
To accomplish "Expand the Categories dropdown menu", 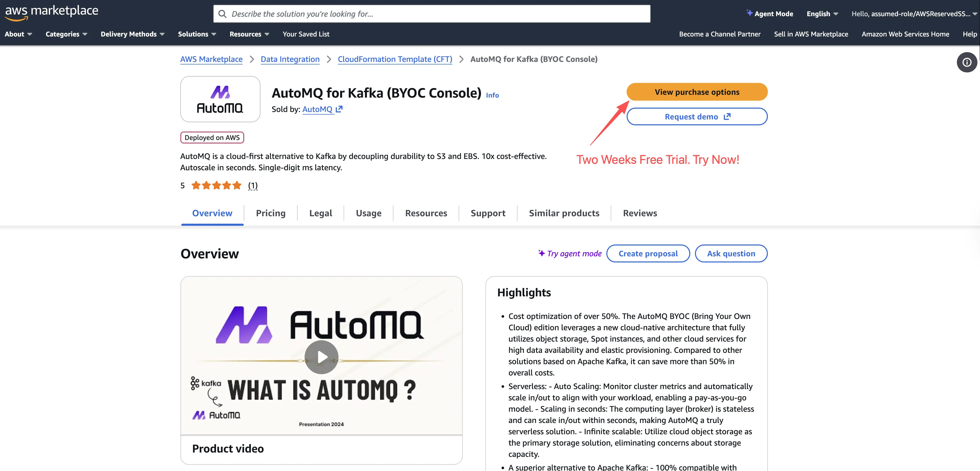I will click(x=66, y=34).
